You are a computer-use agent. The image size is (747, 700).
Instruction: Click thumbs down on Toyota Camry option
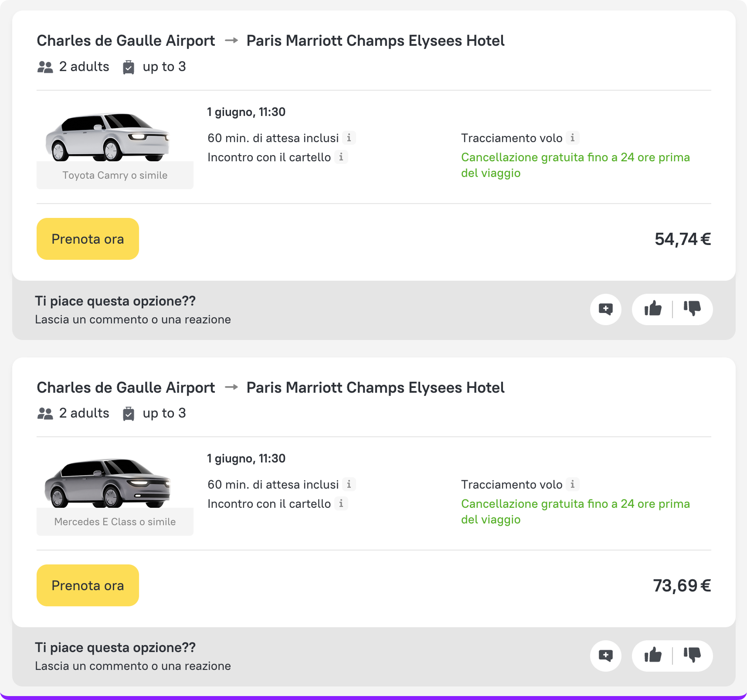[x=692, y=309]
